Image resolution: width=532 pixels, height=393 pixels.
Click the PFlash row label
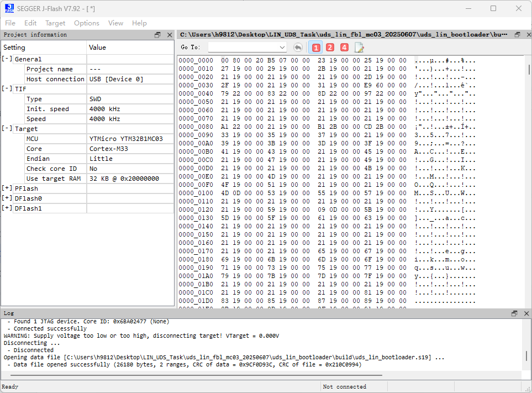[27, 188]
